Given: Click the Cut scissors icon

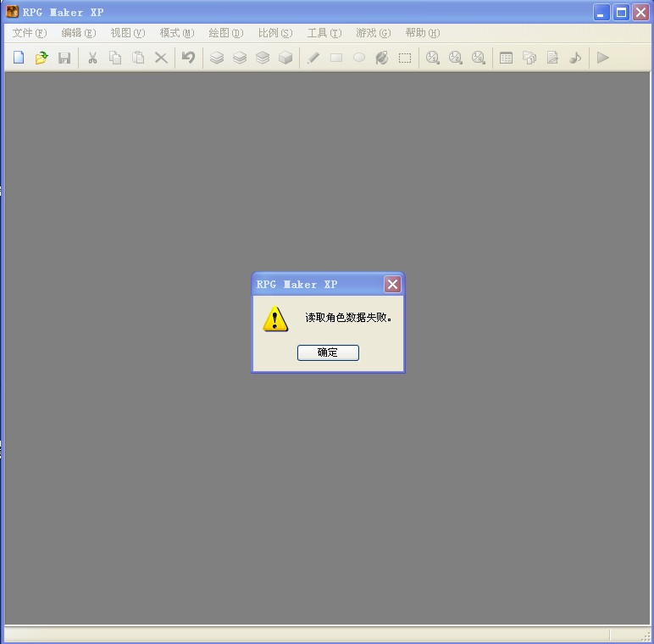Looking at the screenshot, I should [x=92, y=58].
